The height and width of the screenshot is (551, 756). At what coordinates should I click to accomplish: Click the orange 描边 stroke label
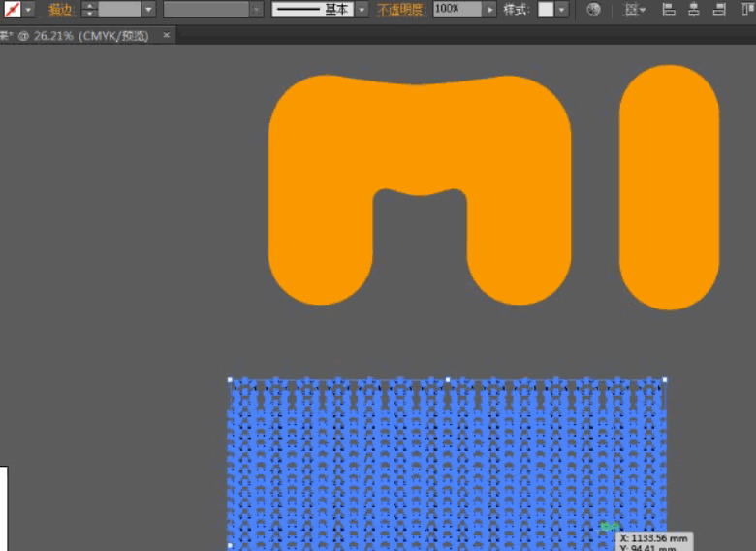pyautogui.click(x=60, y=10)
